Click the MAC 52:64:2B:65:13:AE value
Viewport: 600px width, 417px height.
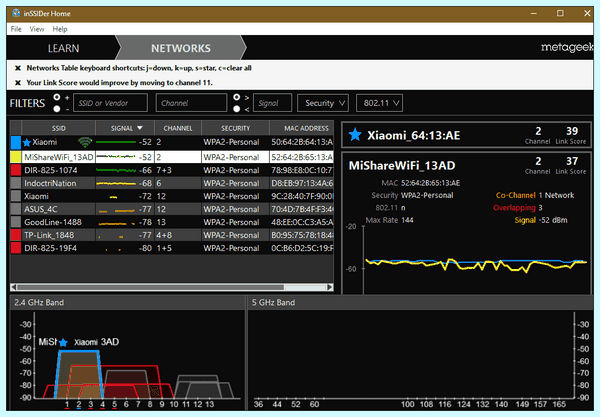coord(430,183)
